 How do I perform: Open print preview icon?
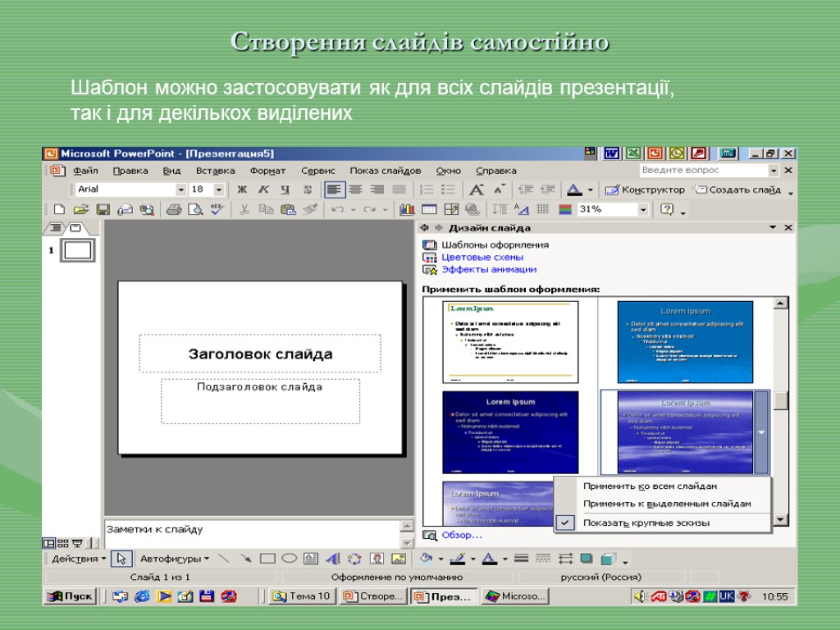pos(195,209)
